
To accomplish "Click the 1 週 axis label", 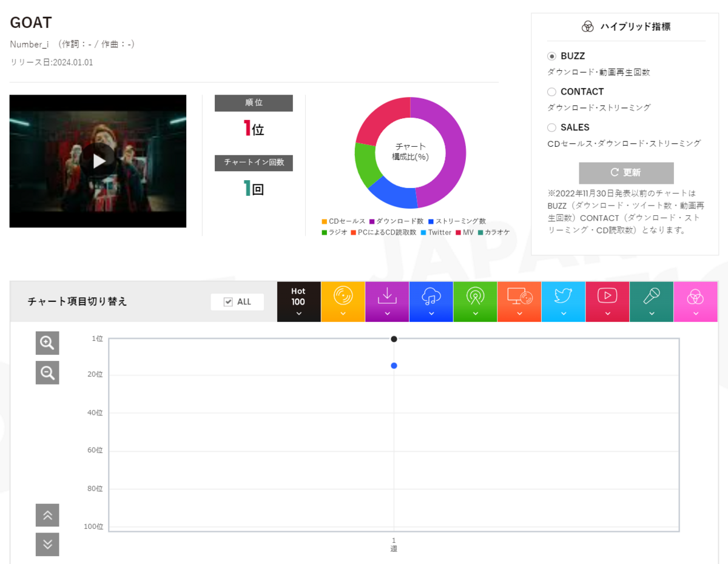I will tap(394, 545).
